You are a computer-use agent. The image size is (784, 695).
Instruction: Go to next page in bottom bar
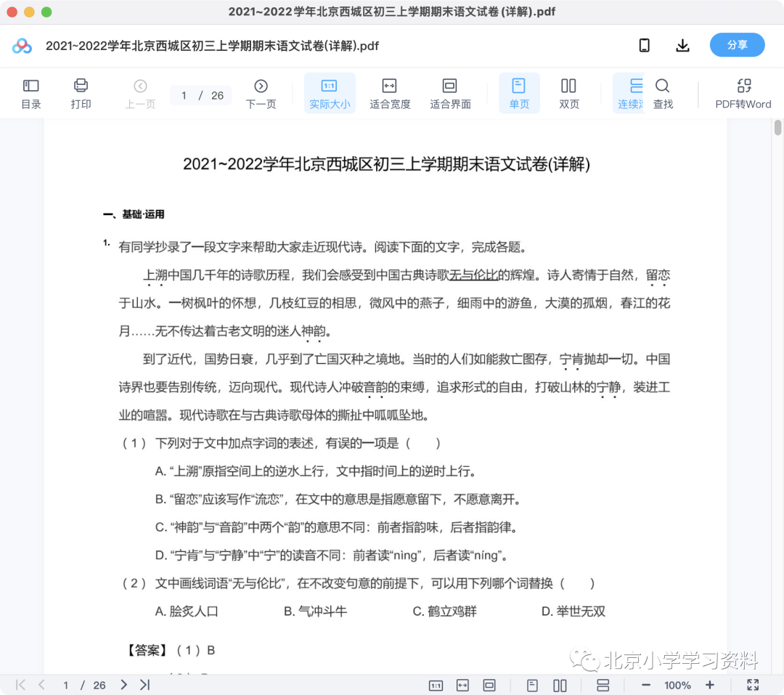coord(123,685)
